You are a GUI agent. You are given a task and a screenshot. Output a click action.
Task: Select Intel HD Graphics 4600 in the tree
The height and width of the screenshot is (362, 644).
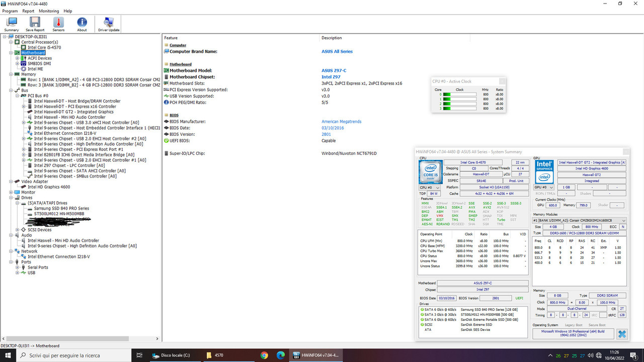(49, 187)
